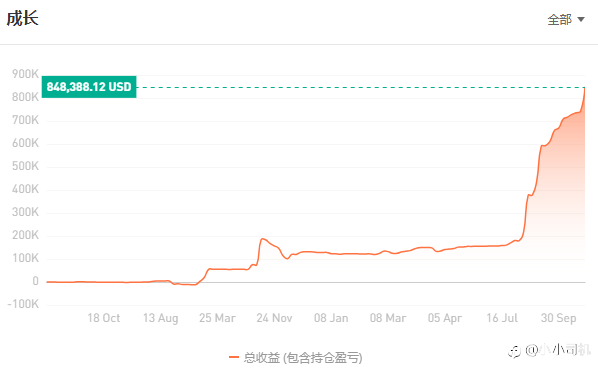This screenshot has width=598, height=378.
Task: Click the -100K axis label
Action: 23,304
